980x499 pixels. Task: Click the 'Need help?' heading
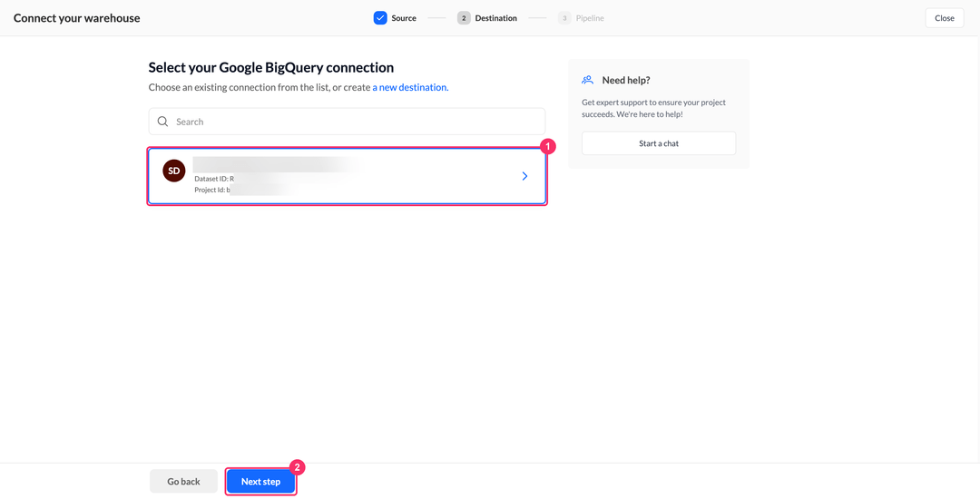tap(626, 80)
